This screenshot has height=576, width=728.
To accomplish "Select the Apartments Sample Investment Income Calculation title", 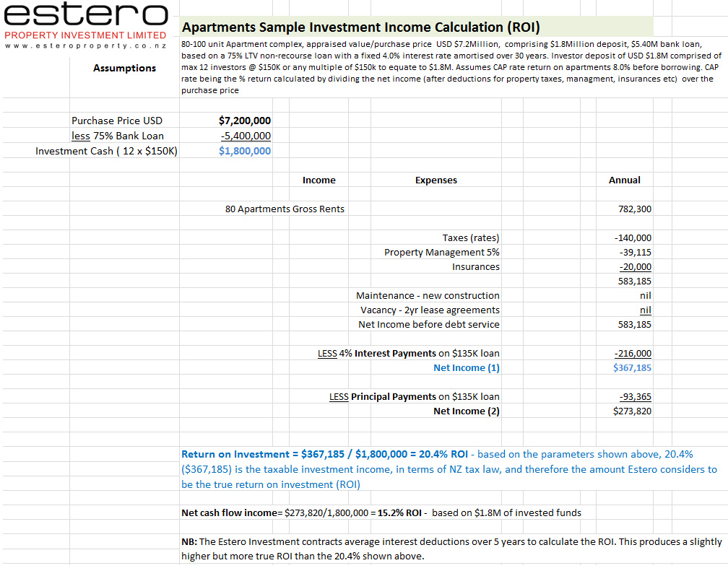I will (361, 27).
